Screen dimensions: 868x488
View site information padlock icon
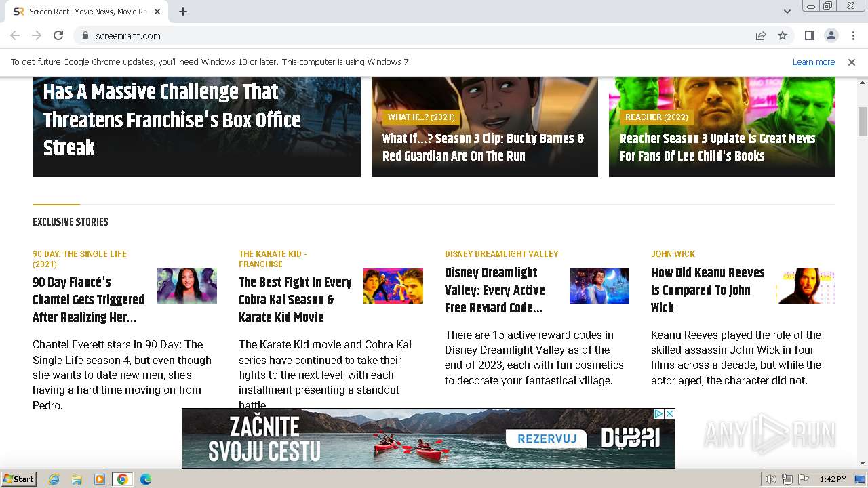point(85,35)
